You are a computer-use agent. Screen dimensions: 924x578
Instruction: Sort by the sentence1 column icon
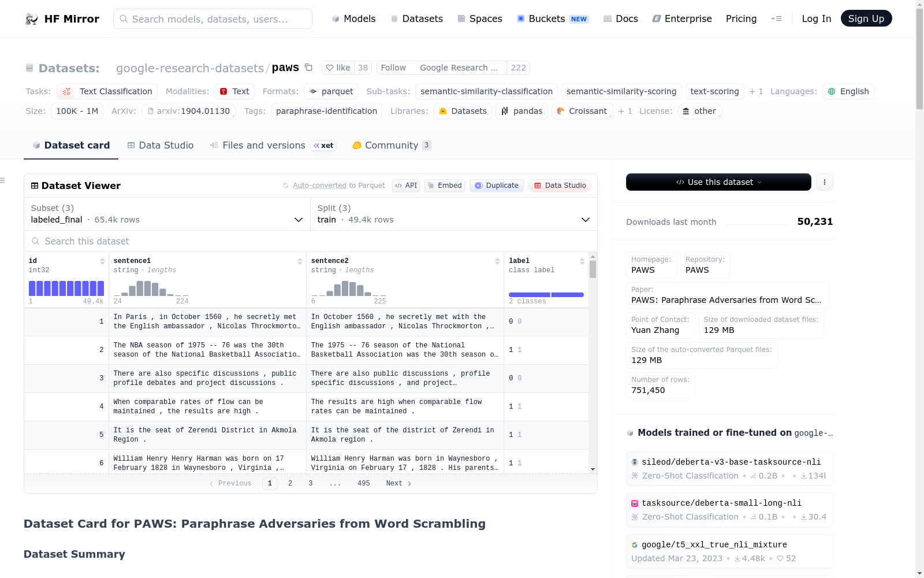(x=300, y=261)
